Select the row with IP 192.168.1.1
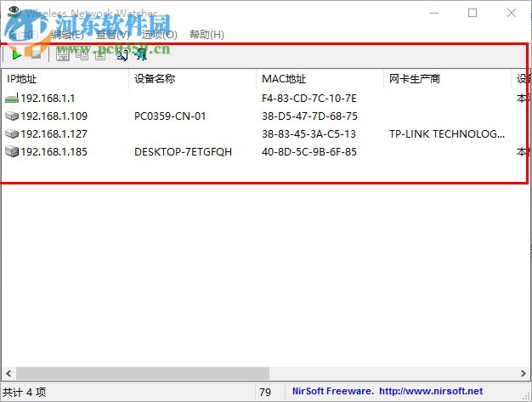The height and width of the screenshot is (402, 532). (264, 99)
